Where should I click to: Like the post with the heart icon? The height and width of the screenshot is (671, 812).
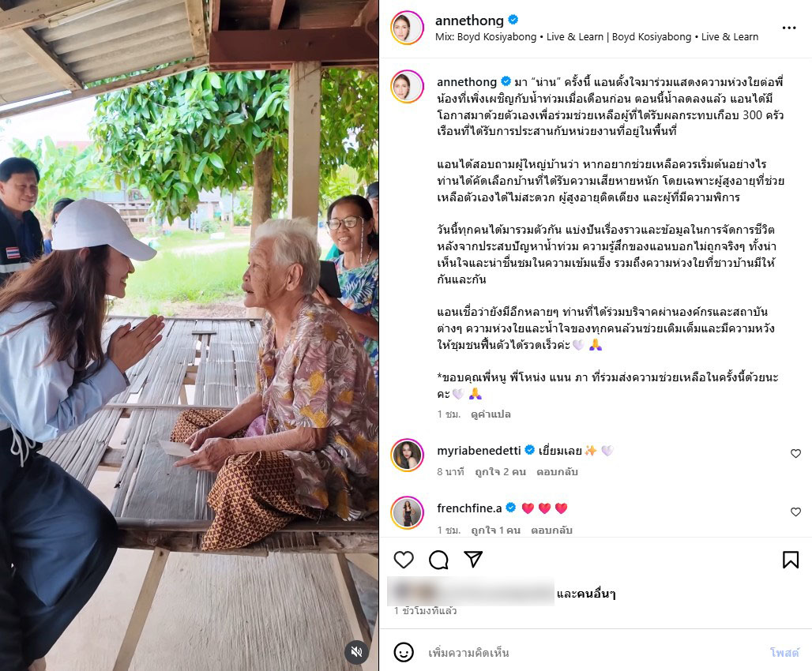pos(404,560)
